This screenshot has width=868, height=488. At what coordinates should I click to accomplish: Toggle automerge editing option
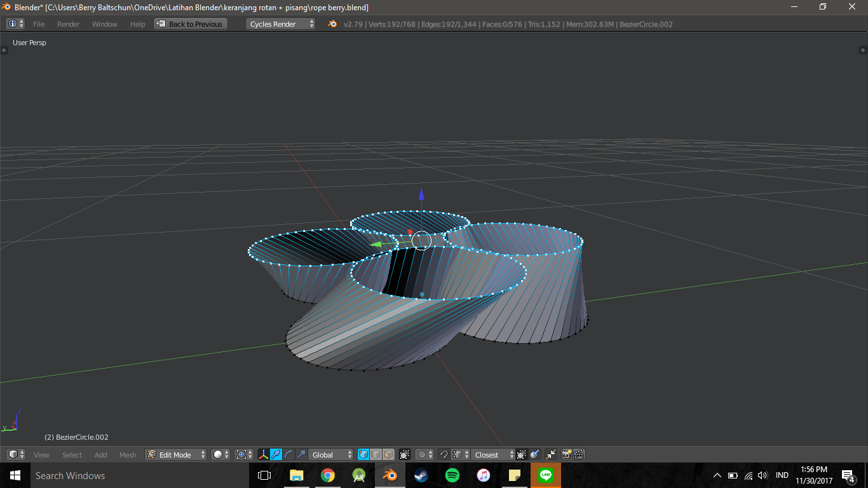(535, 454)
